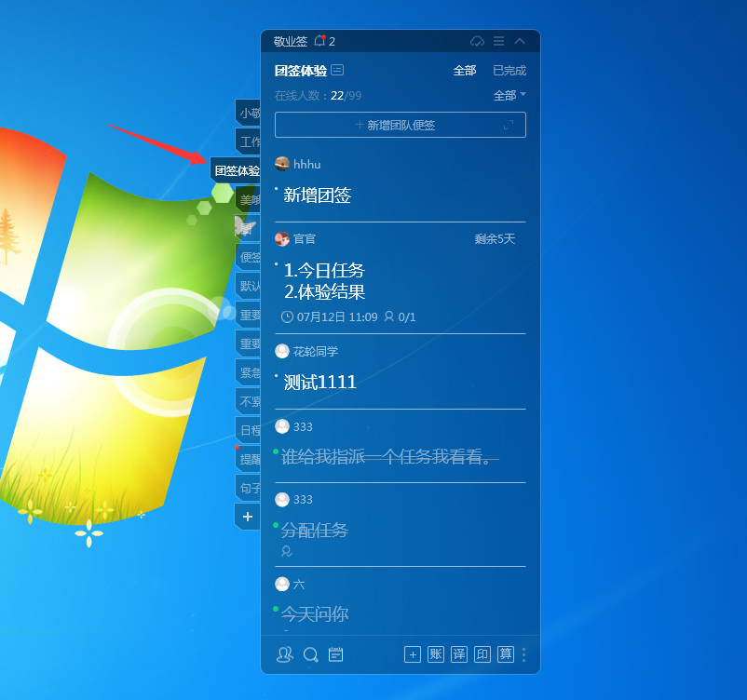Open the notification bell icon
Image resolution: width=747 pixels, height=700 pixels.
[320, 41]
